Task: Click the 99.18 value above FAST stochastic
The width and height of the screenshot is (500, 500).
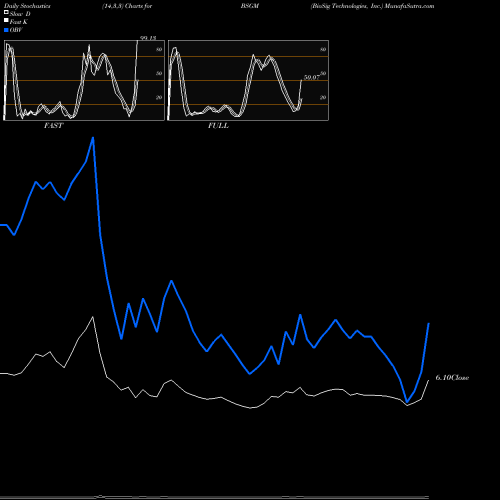Action: tap(148, 38)
